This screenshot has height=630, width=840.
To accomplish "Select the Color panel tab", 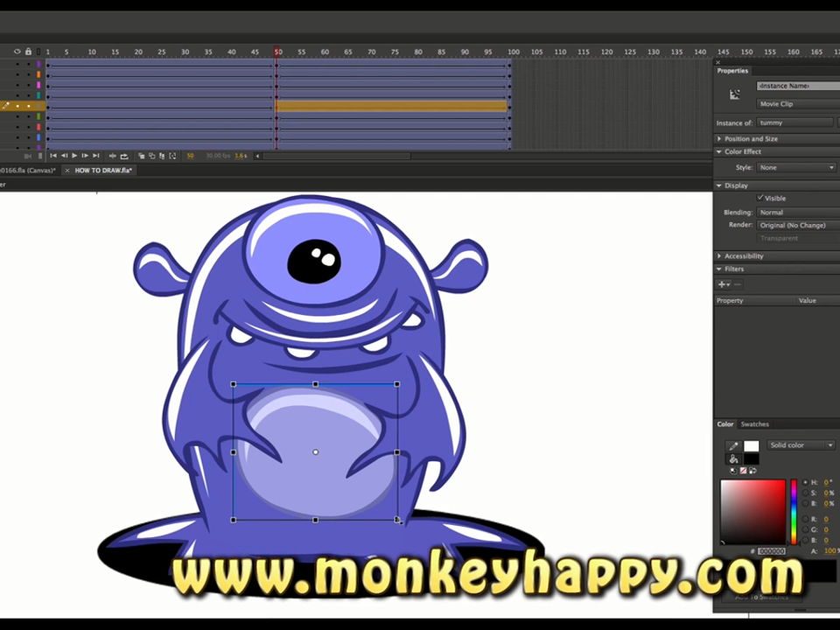I will (724, 424).
